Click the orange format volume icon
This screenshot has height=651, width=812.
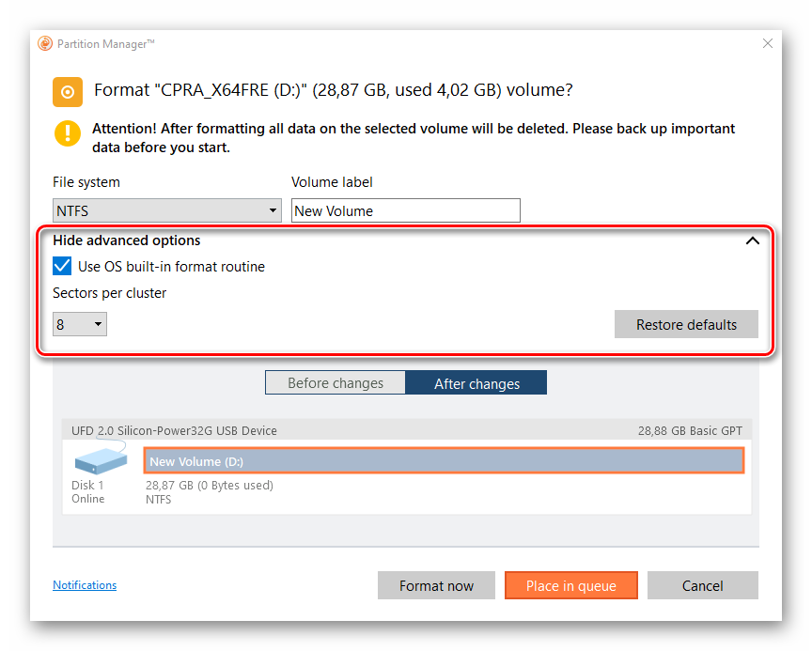click(x=67, y=91)
